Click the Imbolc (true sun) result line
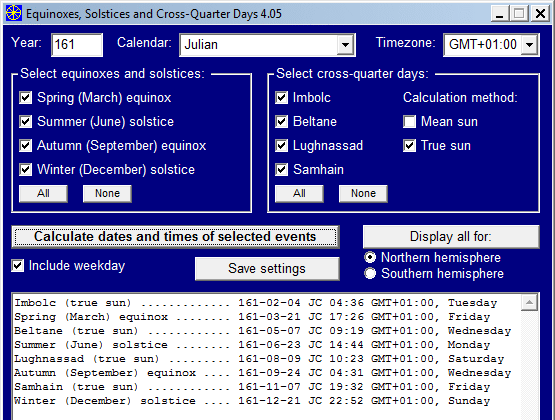Viewport: 555px width, 420px height. (x=256, y=303)
